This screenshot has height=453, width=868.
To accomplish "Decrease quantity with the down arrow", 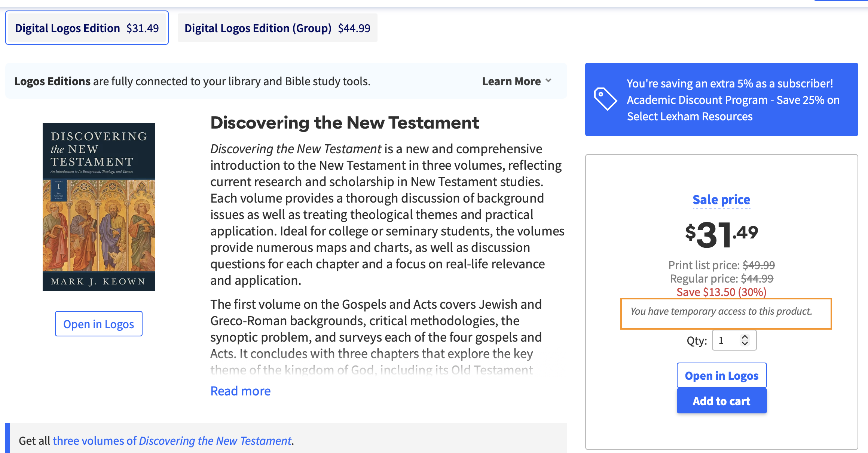I will pyautogui.click(x=745, y=343).
